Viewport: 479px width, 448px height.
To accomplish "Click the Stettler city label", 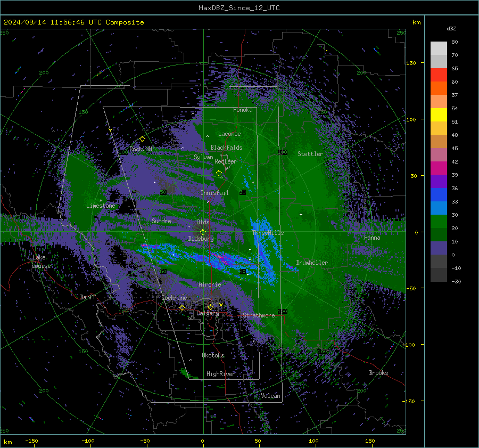I will tap(310, 154).
